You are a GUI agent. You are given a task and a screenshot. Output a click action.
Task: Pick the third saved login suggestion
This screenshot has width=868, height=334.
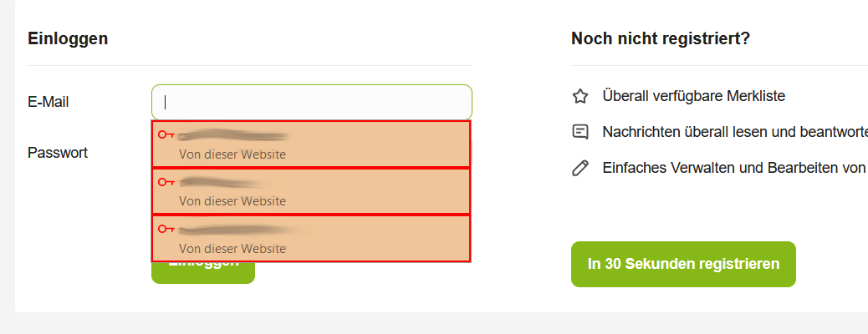pos(311,239)
